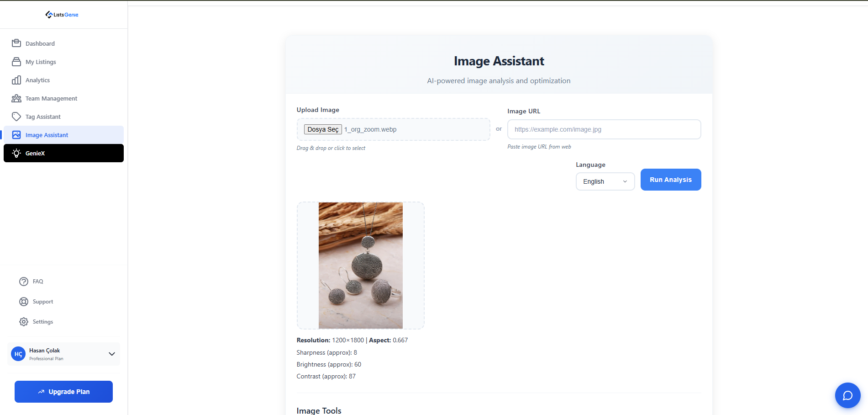
Task: Click the Run Analysis button
Action: 671,180
